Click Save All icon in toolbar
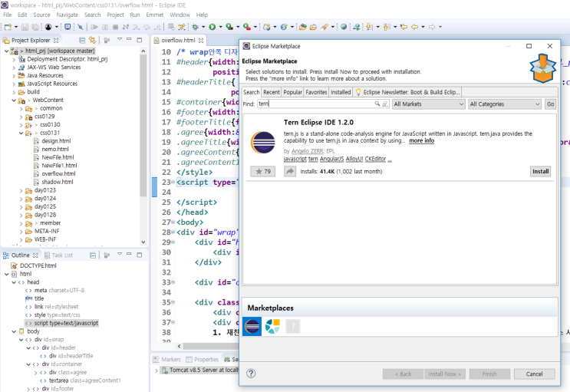Screen dimensions: 570x392 coord(35,27)
